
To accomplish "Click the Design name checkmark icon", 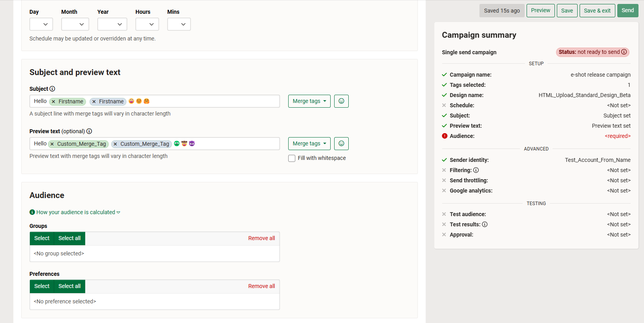I will point(445,95).
